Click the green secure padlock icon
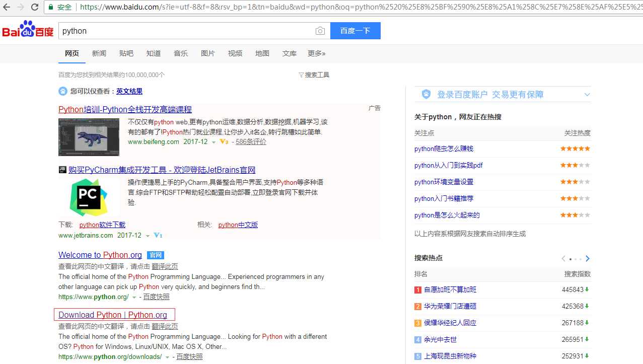 coord(51,7)
